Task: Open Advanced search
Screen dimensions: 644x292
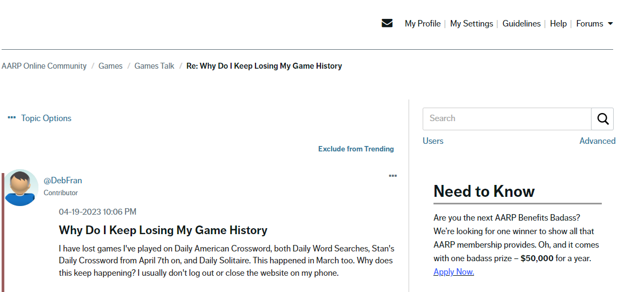Action: (597, 141)
